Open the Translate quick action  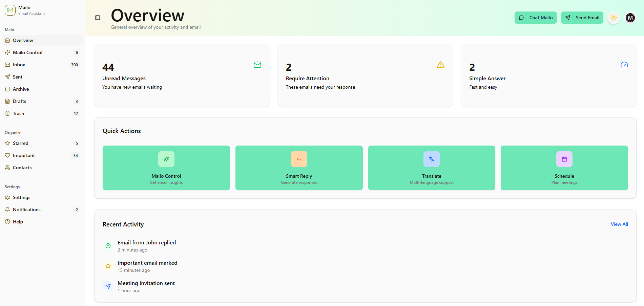(x=431, y=168)
